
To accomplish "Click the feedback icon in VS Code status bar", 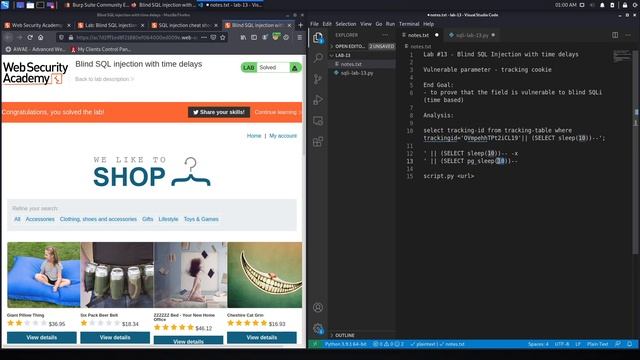I will click(618, 344).
